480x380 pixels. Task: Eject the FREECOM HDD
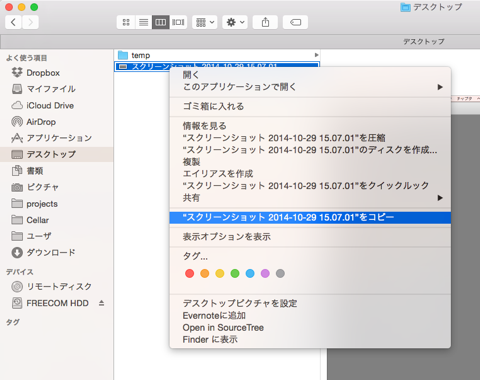(x=102, y=303)
